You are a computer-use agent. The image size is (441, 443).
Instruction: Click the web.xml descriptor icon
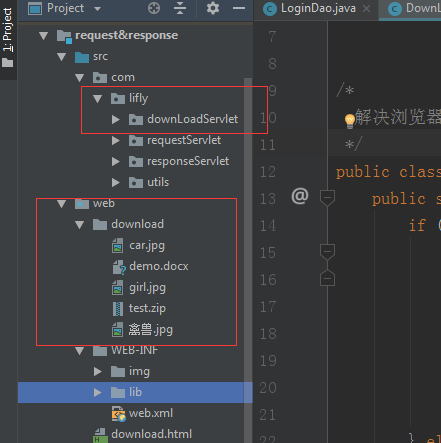tap(118, 414)
